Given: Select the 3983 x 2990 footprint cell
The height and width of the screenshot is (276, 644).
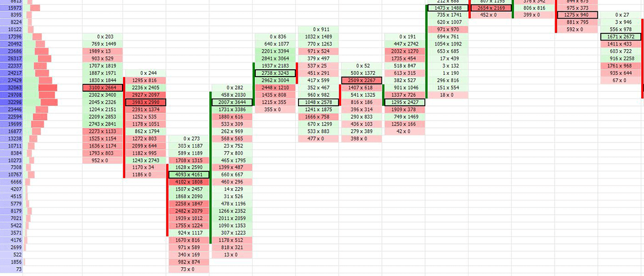Looking at the screenshot, I should 145,103.
